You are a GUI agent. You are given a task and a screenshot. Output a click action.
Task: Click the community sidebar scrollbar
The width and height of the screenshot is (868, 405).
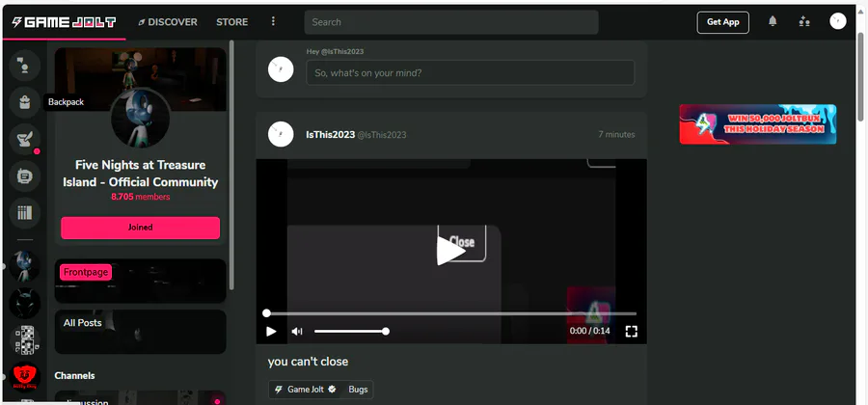point(231,164)
